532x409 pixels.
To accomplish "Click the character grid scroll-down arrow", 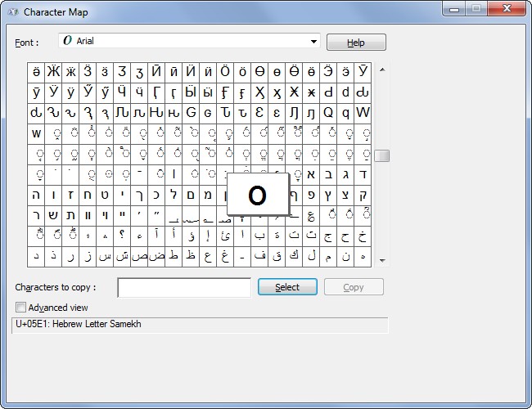I will point(382,260).
